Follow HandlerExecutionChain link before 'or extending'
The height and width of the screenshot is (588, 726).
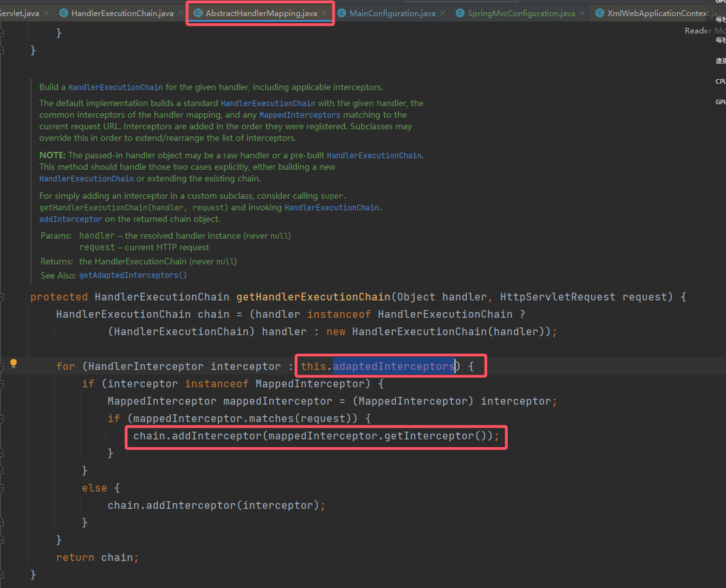[87, 179]
